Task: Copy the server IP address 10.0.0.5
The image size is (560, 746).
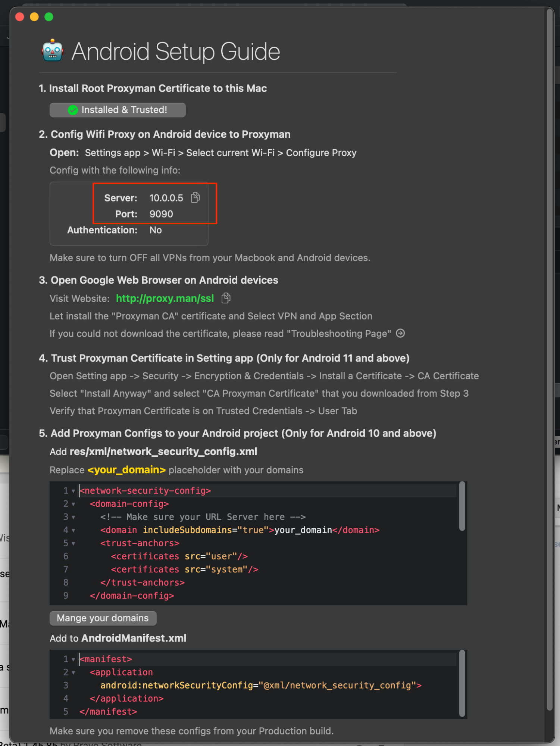Action: (x=195, y=197)
